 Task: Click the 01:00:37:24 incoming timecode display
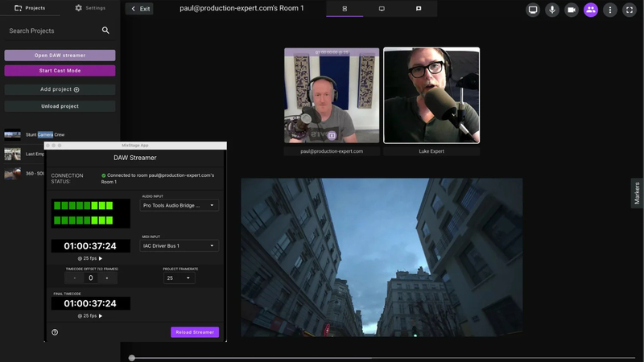click(x=90, y=246)
